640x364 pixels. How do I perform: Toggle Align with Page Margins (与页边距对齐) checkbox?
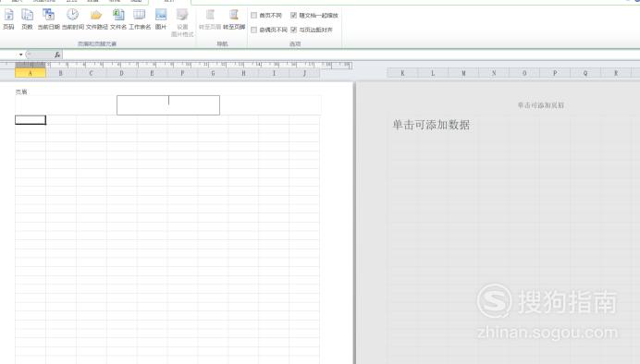tap(312, 30)
